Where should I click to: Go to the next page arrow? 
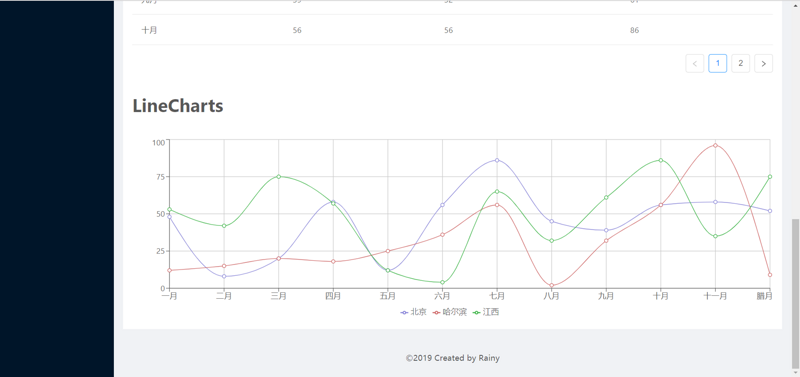[x=763, y=63]
